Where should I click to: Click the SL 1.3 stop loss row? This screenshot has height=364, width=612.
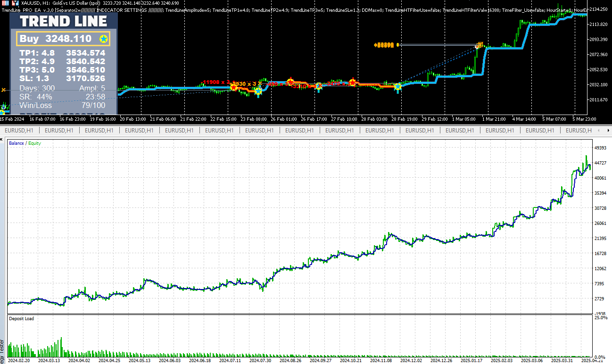(x=62, y=78)
